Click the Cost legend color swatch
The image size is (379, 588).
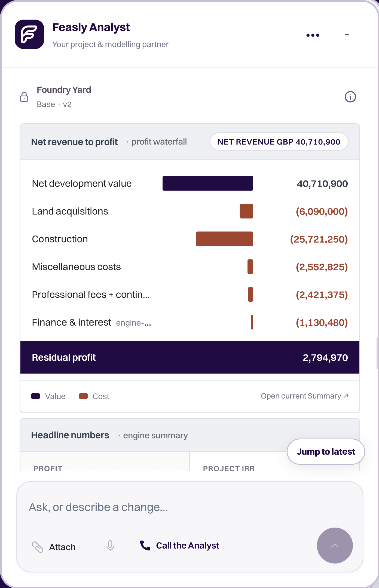[x=83, y=396]
